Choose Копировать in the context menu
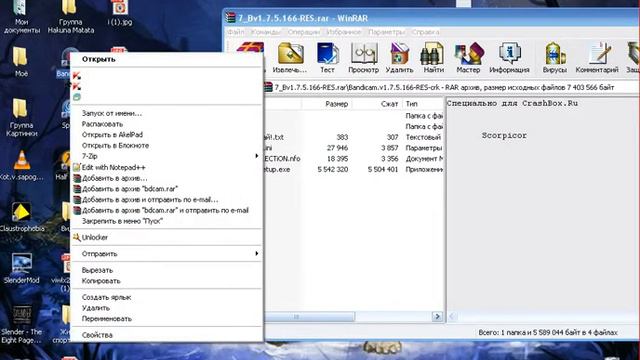 coord(167,281)
